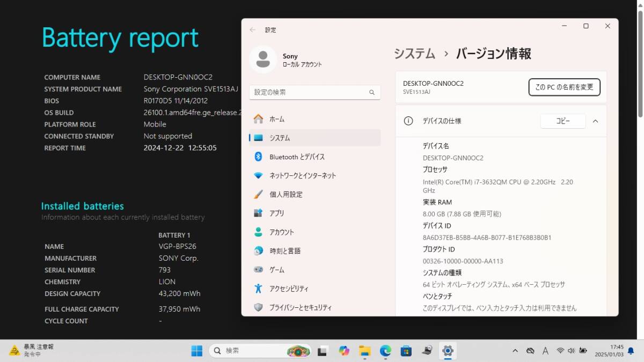Open アカウント settings page

[x=314, y=232]
